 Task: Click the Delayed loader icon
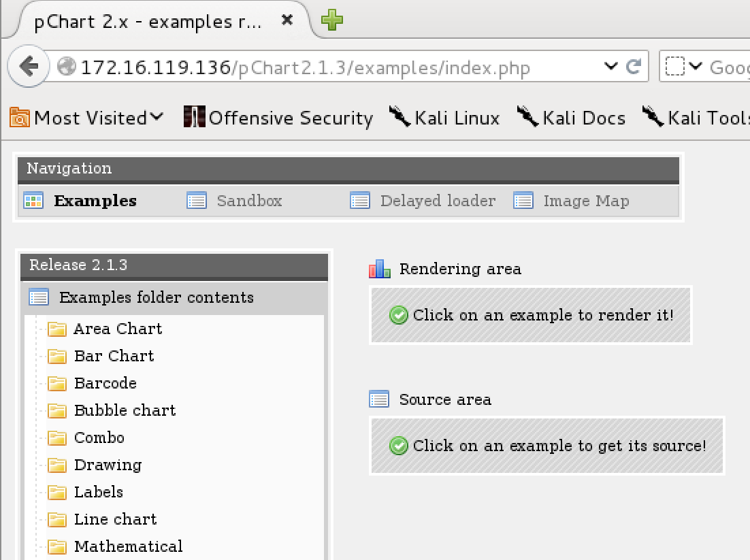pos(360,201)
